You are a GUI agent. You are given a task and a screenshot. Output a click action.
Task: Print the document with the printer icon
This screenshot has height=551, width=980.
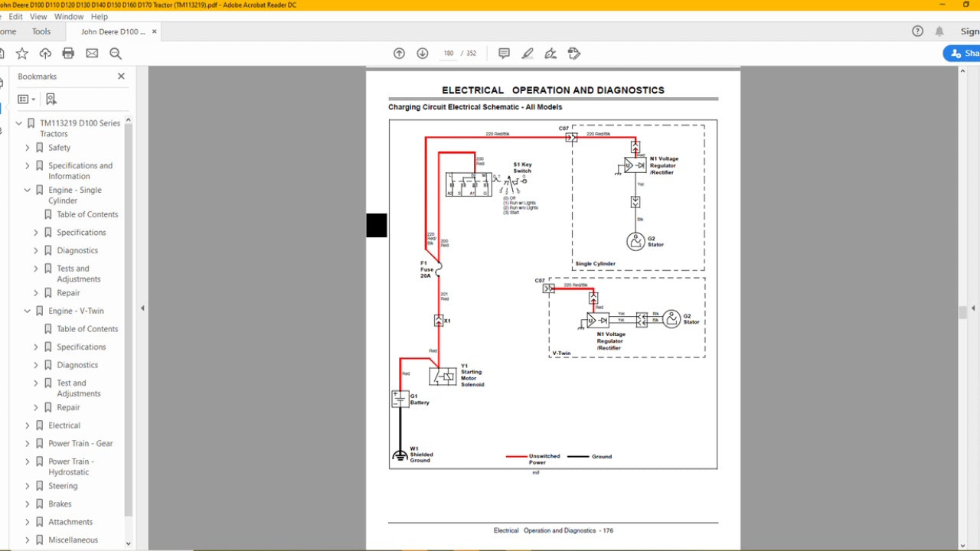tap(68, 54)
